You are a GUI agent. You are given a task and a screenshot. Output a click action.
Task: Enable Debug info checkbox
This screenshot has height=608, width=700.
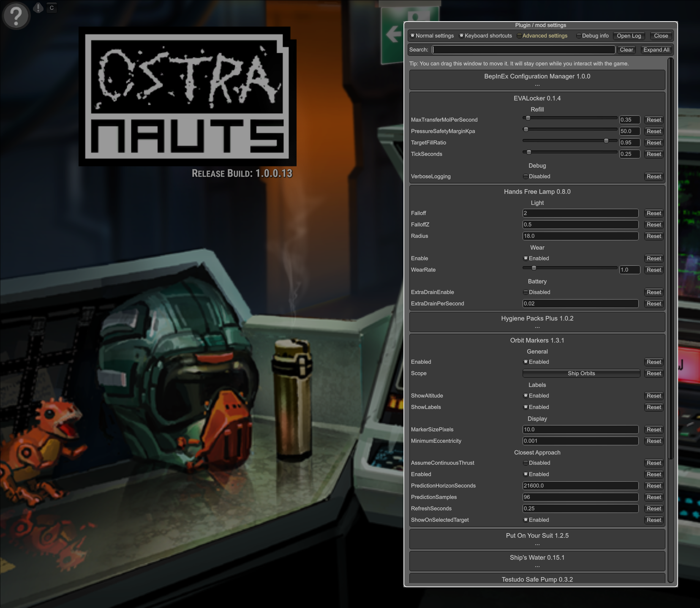point(592,36)
